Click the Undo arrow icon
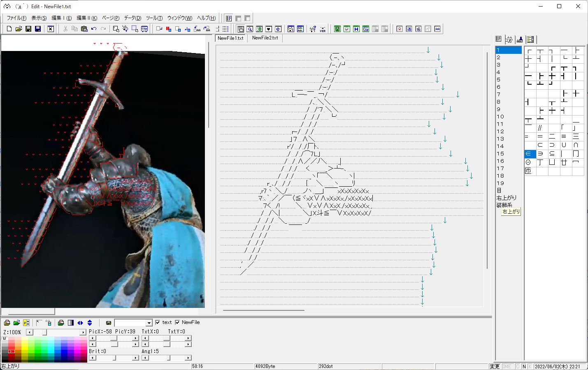 94,29
